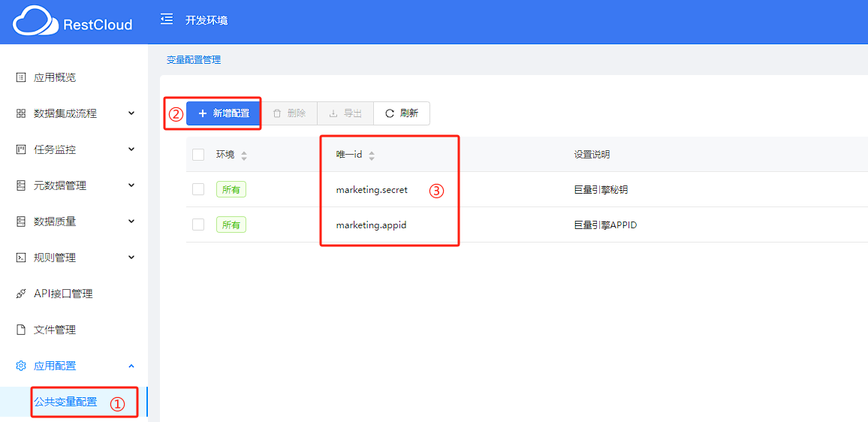Click the RestCloud cloud logo
This screenshot has height=422, width=868.
click(x=35, y=21)
